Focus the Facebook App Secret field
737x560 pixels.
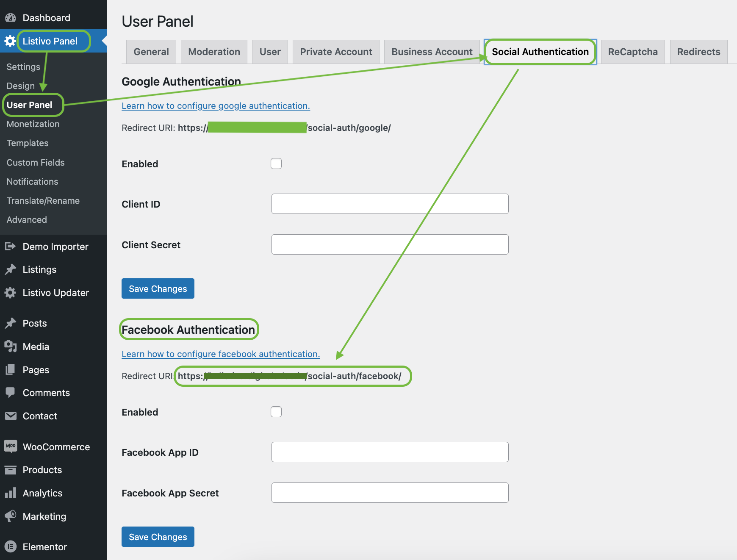tap(390, 493)
